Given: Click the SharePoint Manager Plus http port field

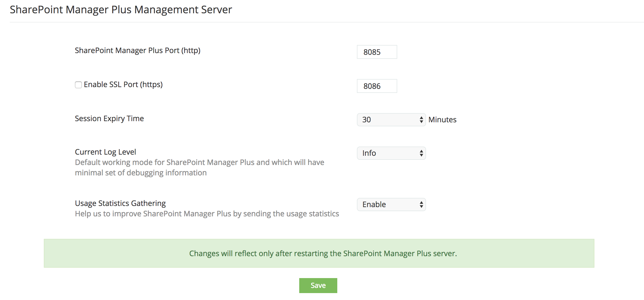Looking at the screenshot, I should tap(376, 52).
